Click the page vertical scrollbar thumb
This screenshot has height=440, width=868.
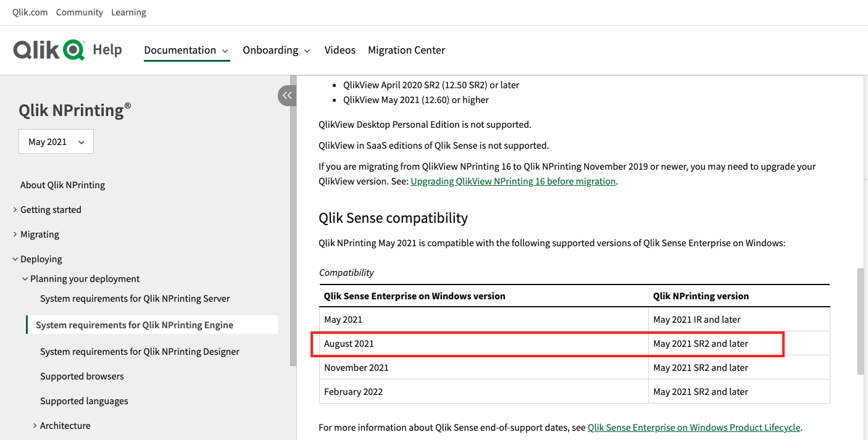tap(861, 321)
